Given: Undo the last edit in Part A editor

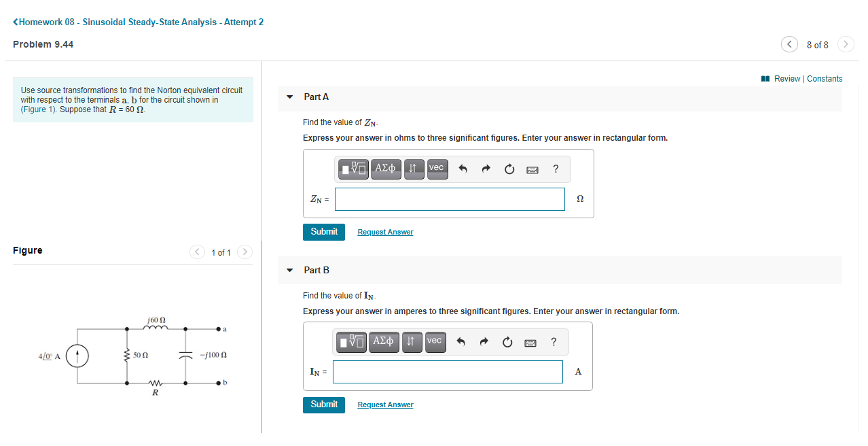Looking at the screenshot, I should coord(463,169).
